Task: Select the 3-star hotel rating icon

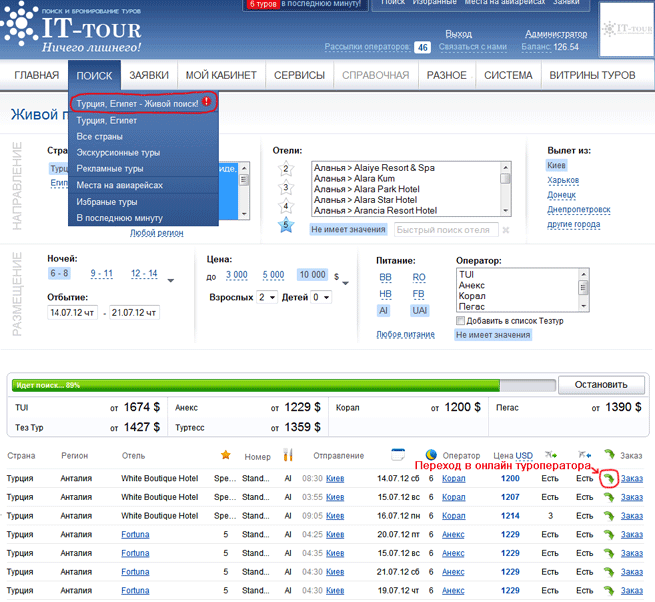Action: [x=286, y=187]
